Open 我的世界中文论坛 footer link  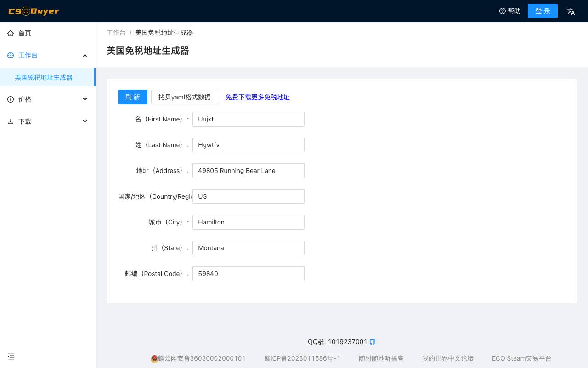tap(448, 358)
